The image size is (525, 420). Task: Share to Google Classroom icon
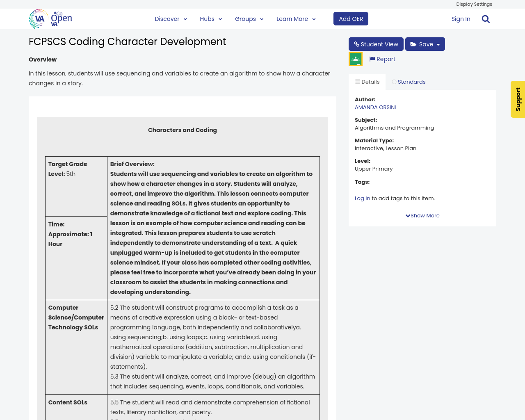(356, 59)
